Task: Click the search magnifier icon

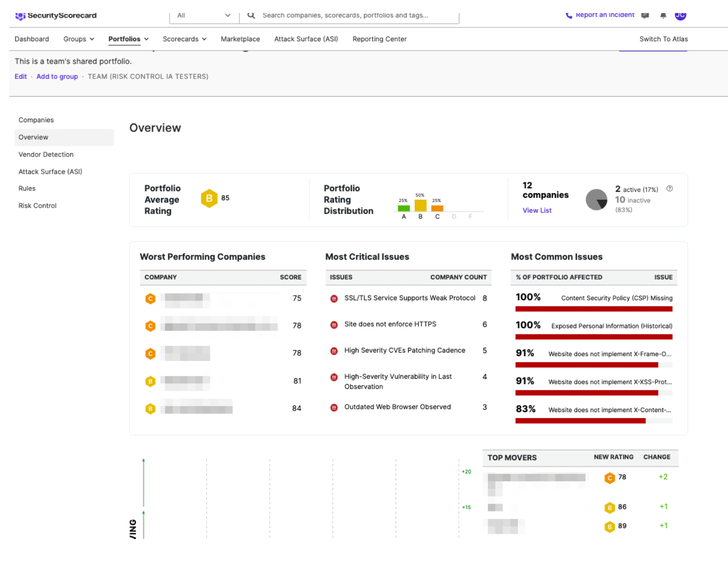Action: pos(251,15)
